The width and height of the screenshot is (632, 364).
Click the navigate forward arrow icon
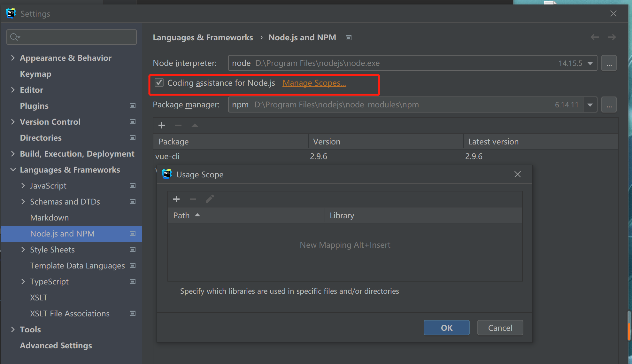coord(612,37)
